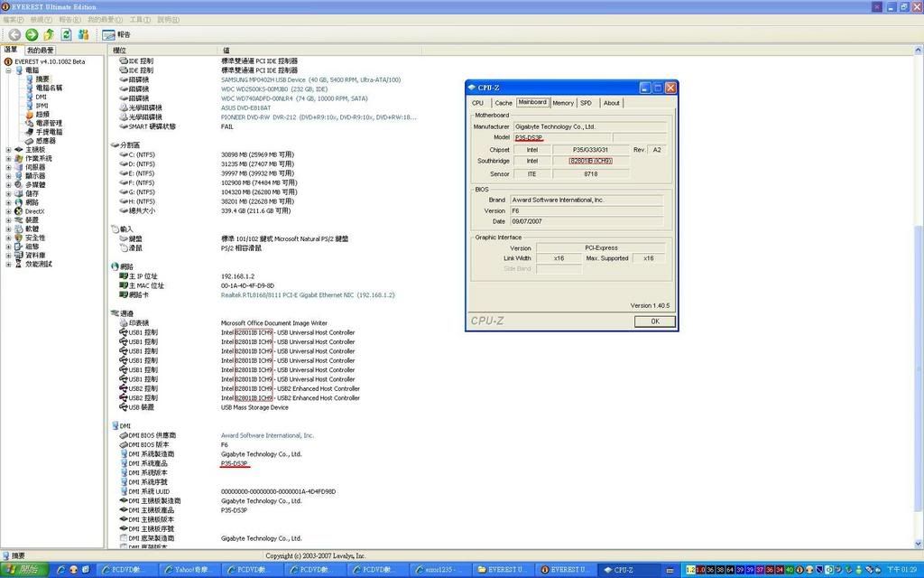Select the 感應器 sensor tree icon
924x578 pixels.
(29, 141)
